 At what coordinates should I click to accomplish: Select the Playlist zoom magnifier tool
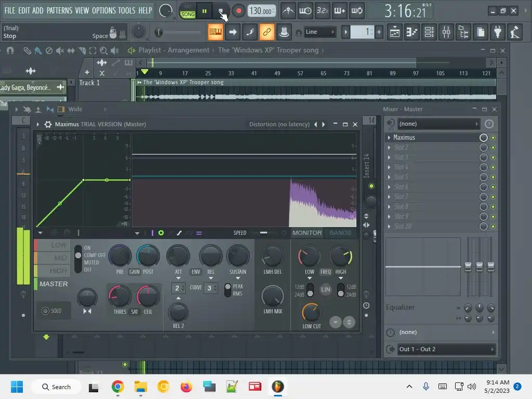coord(103,51)
